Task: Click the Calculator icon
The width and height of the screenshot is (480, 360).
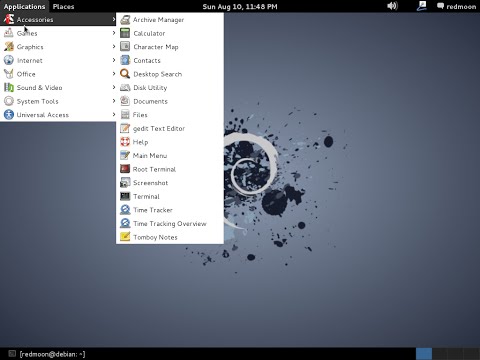Action: click(x=125, y=33)
